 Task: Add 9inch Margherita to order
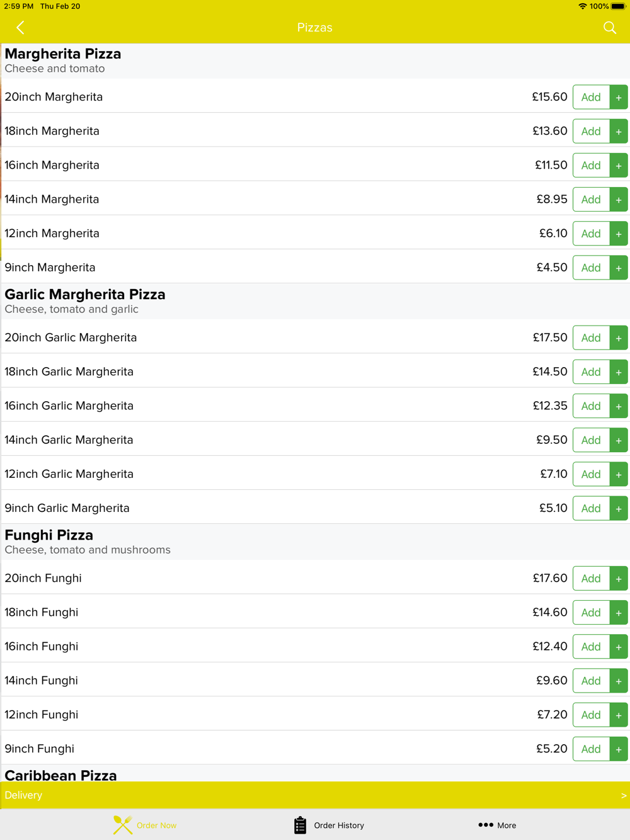[x=591, y=267]
